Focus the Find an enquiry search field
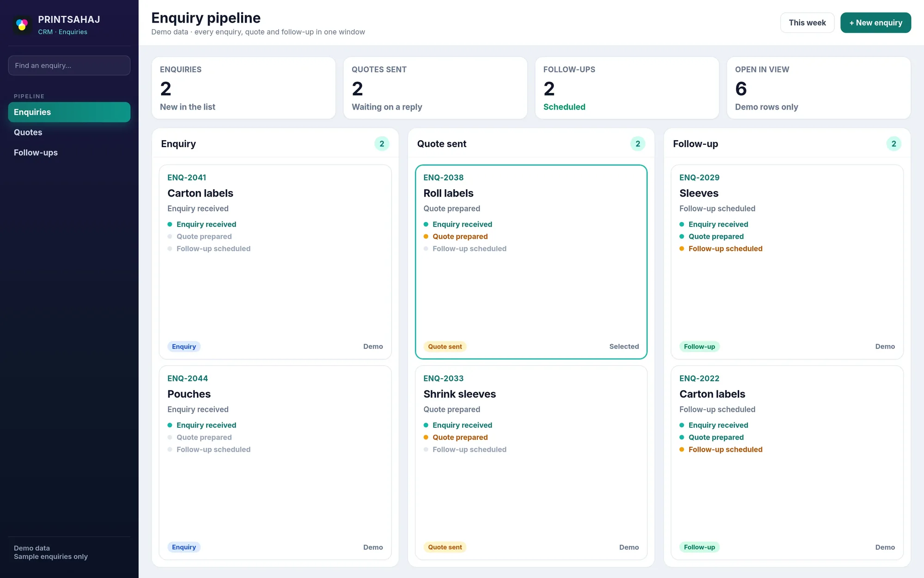 (69, 65)
